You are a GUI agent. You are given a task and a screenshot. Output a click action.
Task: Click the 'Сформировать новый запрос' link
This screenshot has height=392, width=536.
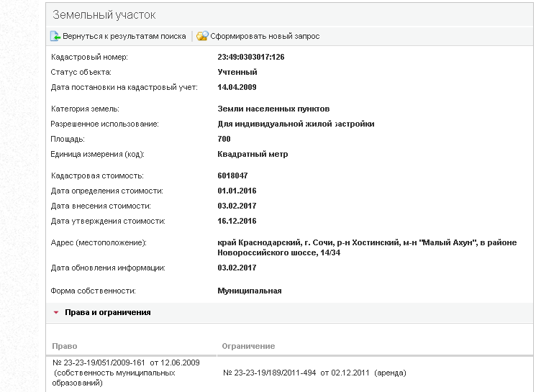pyautogui.click(x=265, y=36)
